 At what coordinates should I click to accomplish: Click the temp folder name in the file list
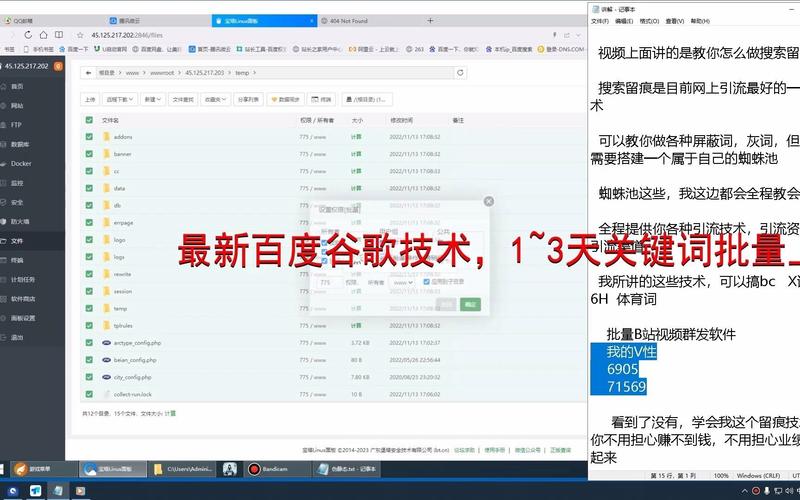point(120,309)
